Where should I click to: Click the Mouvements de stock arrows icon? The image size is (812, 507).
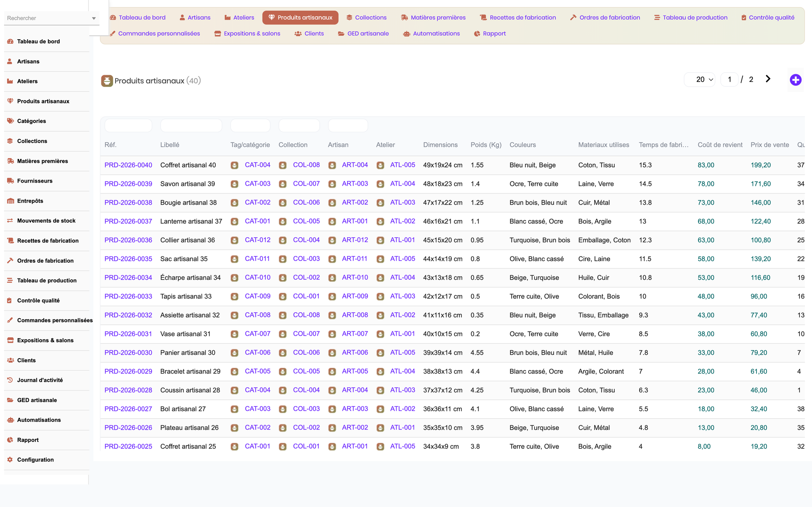[x=10, y=221]
